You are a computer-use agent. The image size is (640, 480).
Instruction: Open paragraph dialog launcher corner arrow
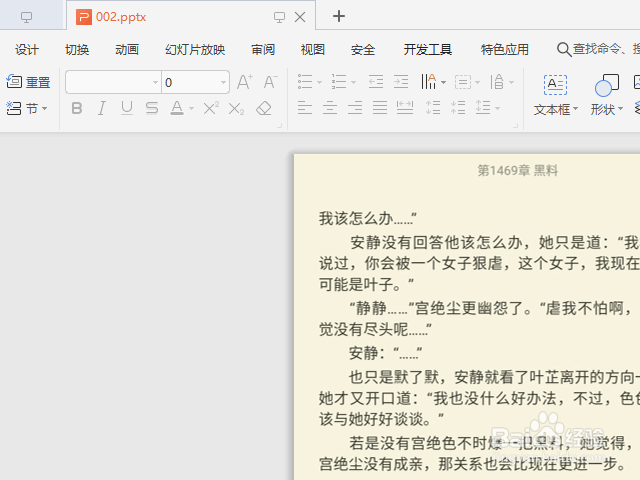516,126
